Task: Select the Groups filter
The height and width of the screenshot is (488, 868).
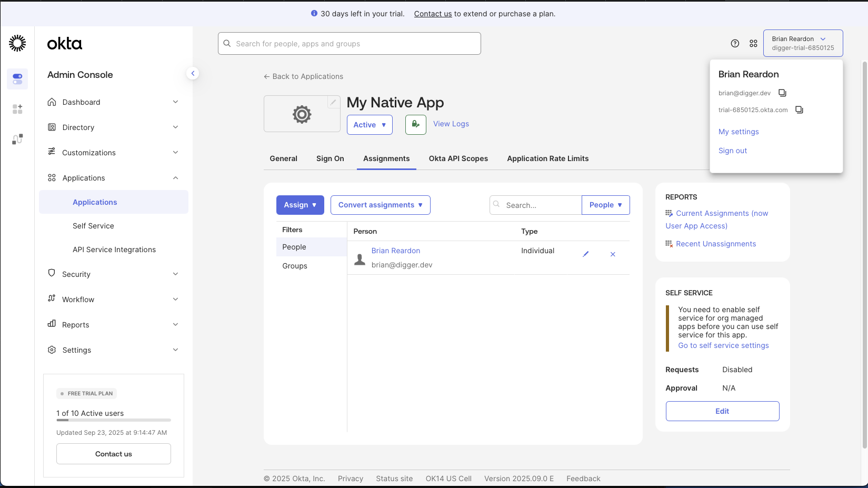Action: point(295,266)
